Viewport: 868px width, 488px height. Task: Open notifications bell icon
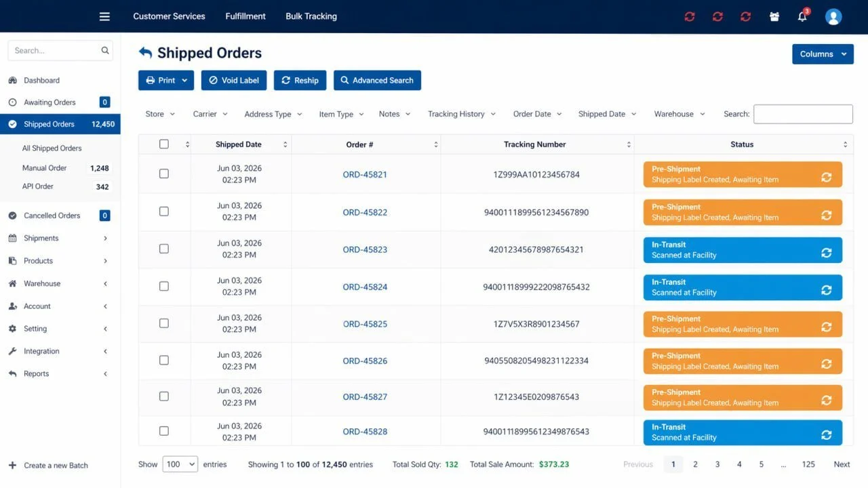click(x=802, y=16)
